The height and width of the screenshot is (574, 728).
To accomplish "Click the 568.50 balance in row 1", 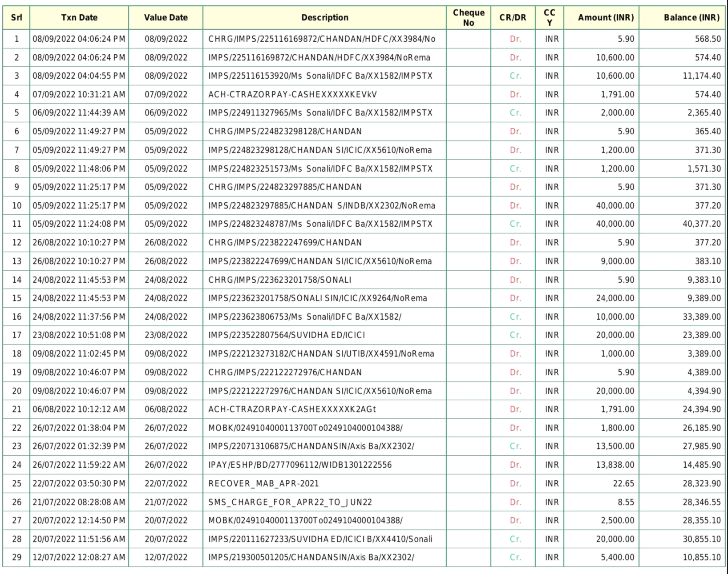I will pos(708,39).
